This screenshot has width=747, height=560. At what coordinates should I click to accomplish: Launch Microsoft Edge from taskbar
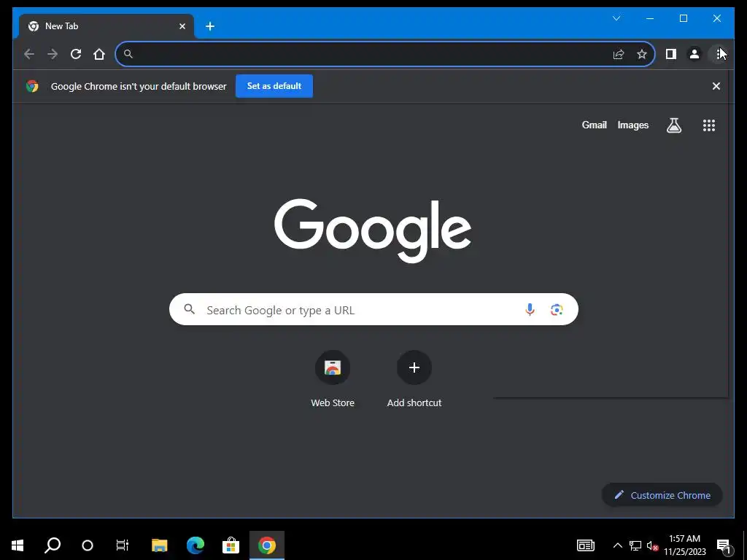[196, 545]
